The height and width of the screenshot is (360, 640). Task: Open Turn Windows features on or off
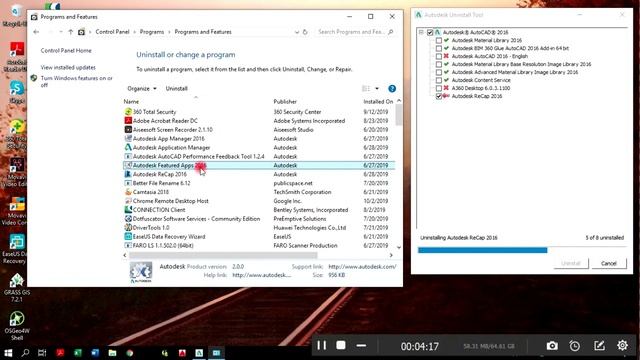[x=76, y=82]
